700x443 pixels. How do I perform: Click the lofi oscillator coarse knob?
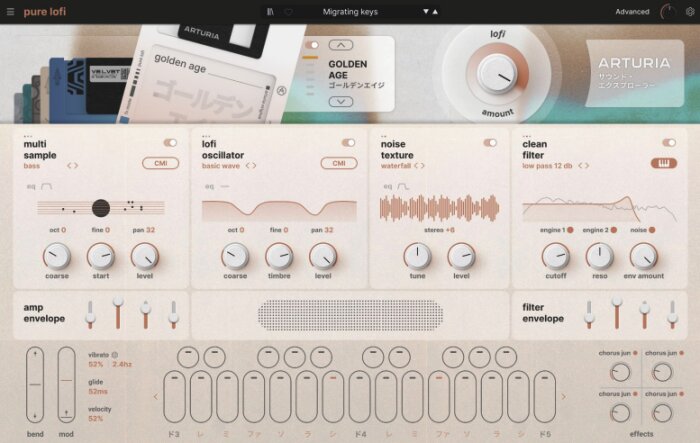click(x=235, y=256)
